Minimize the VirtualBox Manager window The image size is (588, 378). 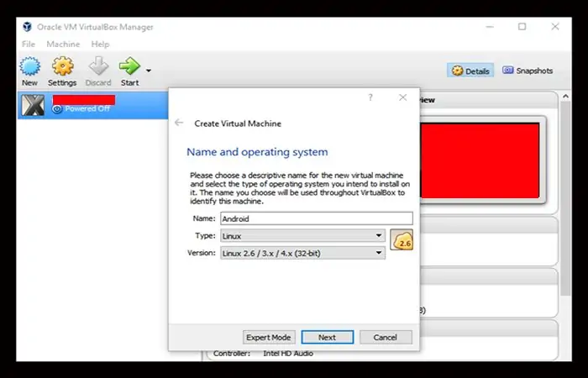pyautogui.click(x=490, y=27)
